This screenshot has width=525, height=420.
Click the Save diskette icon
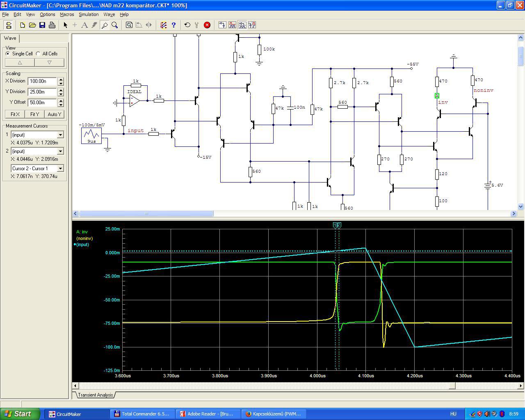42,25
